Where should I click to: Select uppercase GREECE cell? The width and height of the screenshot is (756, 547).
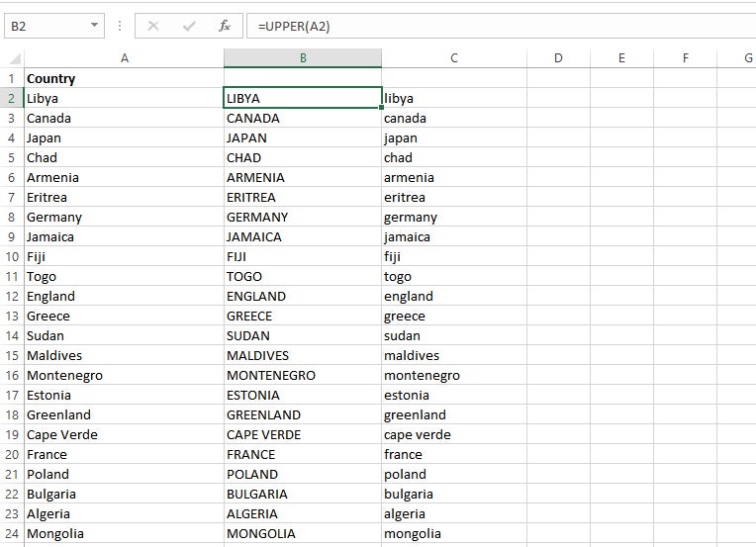pyautogui.click(x=303, y=316)
